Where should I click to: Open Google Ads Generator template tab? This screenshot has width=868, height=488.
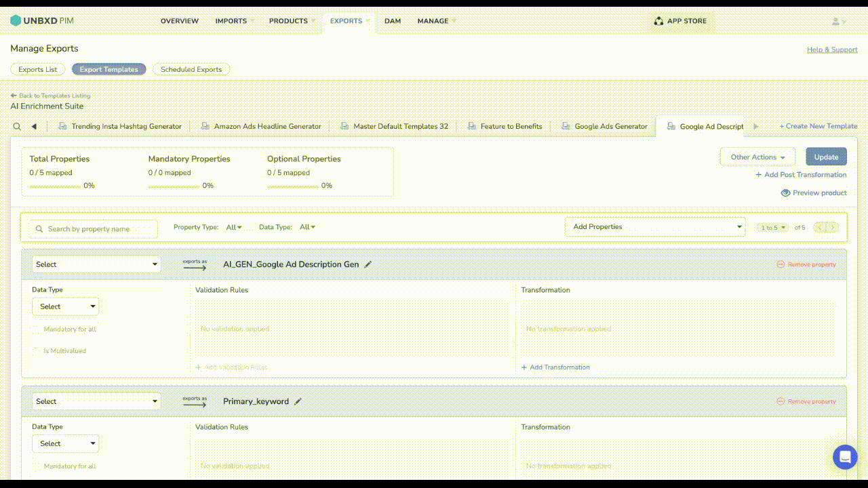(604, 126)
